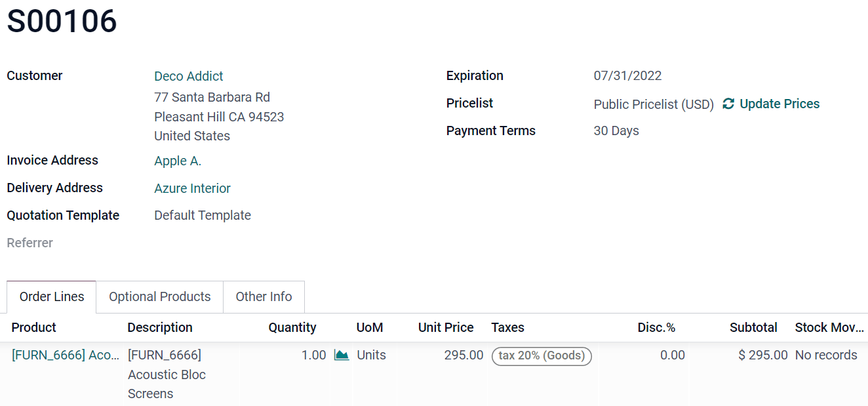
Task: Open the Payment Terms dropdown
Action: pyautogui.click(x=616, y=131)
